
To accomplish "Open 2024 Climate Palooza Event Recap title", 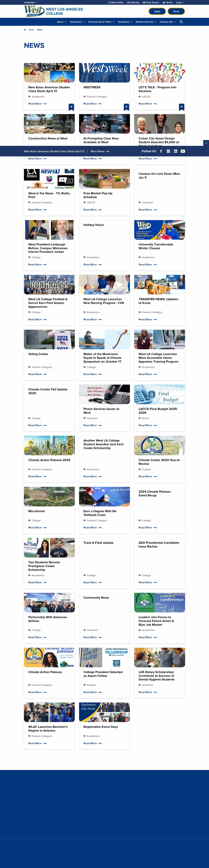I will point(155,493).
